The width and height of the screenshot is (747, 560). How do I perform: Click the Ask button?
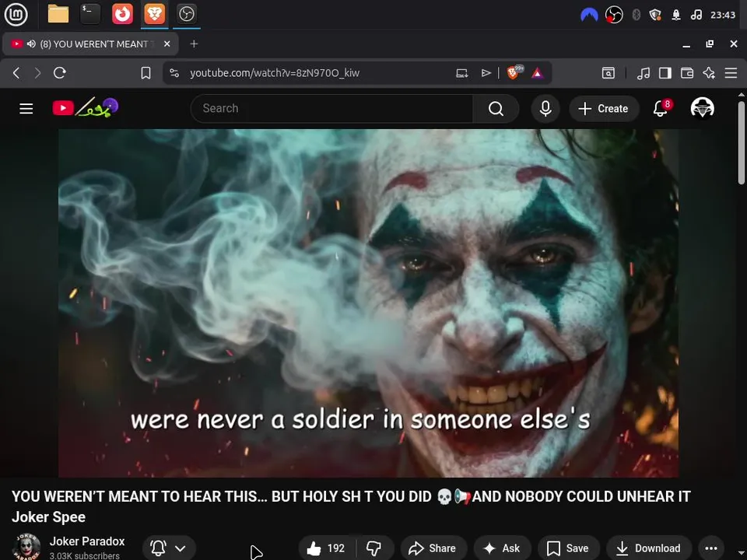tap(502, 548)
